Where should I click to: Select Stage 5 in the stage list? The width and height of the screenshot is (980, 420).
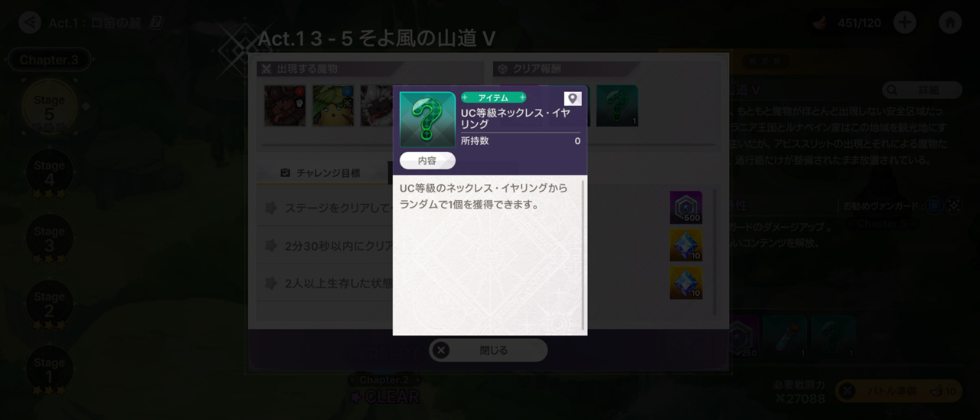coord(49,107)
